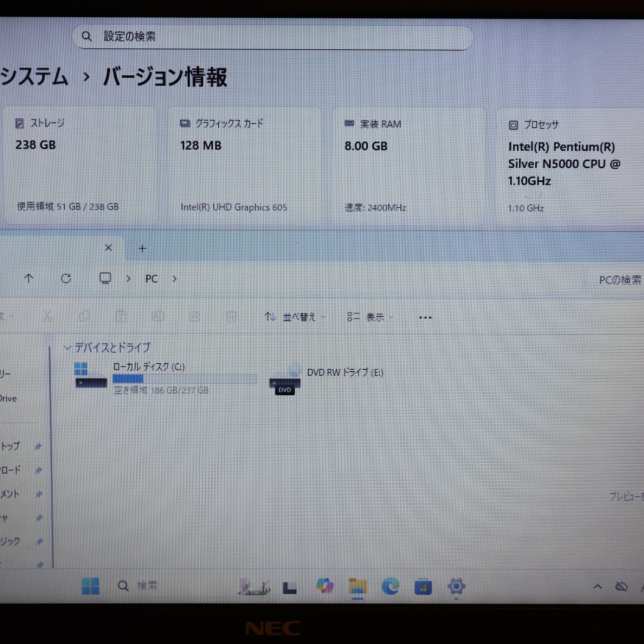Click the 設定の検索 search field
644x644 pixels.
[274, 36]
